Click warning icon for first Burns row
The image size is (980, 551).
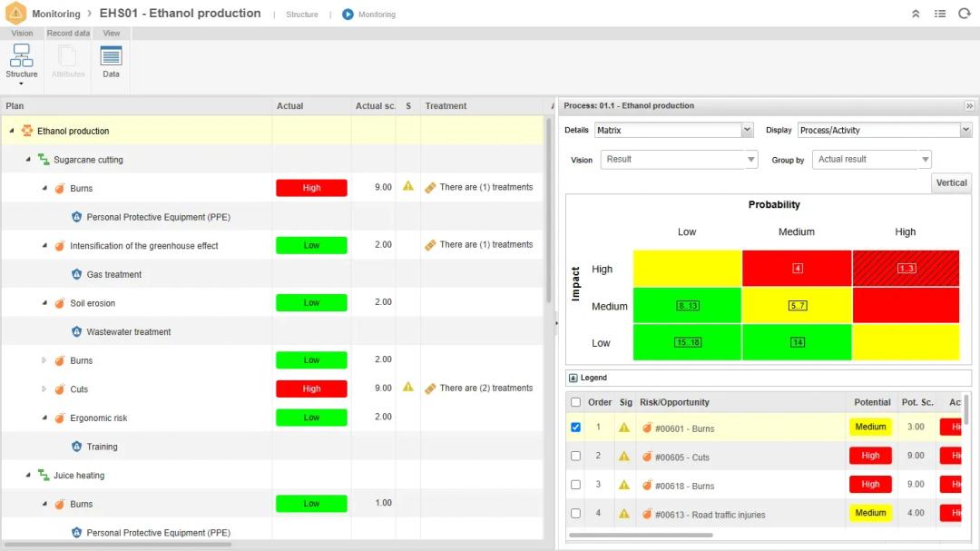(408, 187)
